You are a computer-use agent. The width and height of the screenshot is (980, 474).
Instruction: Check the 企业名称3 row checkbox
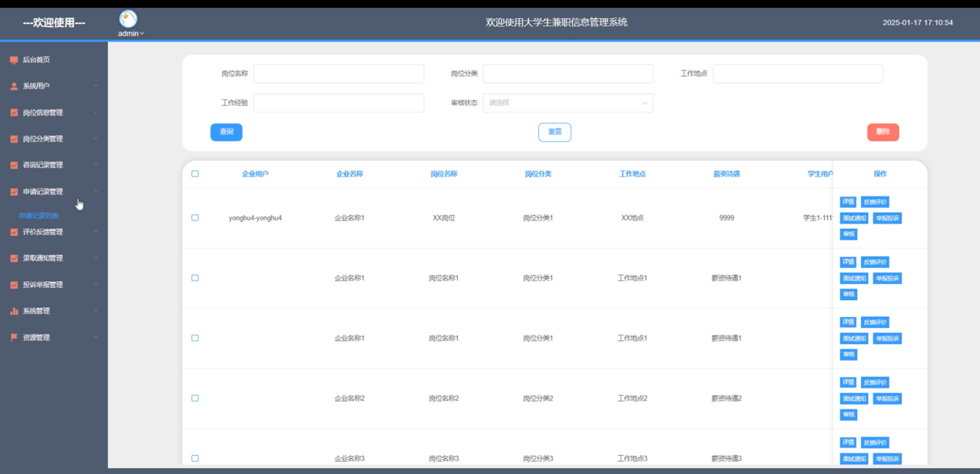(x=195, y=458)
